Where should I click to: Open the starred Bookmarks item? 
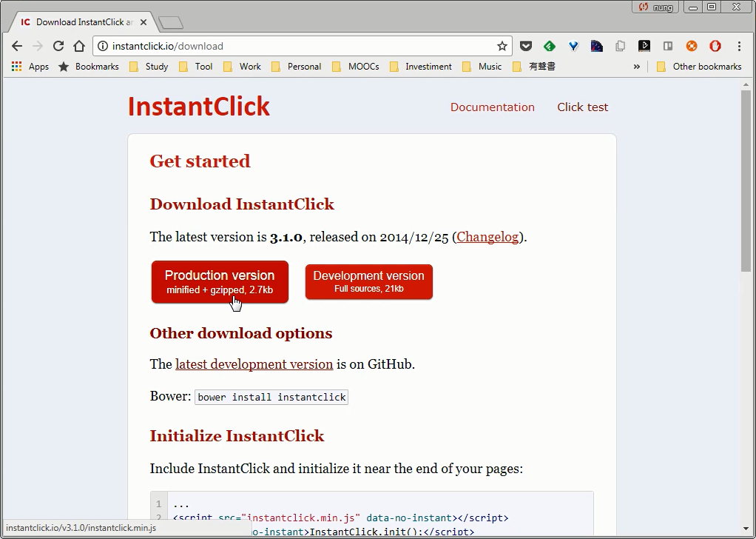point(89,67)
